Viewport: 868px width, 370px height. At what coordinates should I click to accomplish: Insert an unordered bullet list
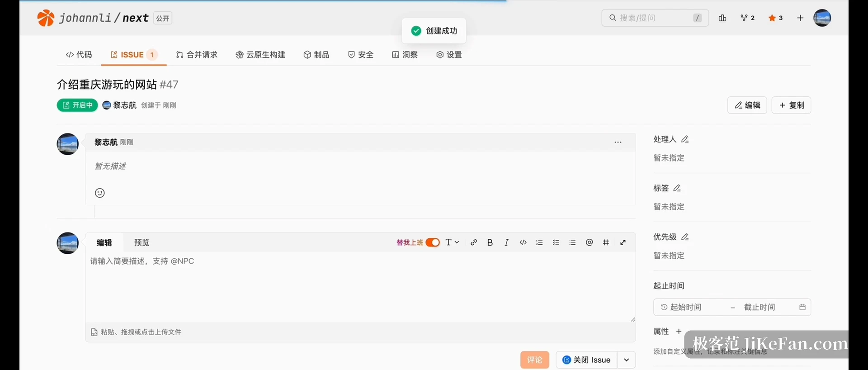pyautogui.click(x=572, y=242)
